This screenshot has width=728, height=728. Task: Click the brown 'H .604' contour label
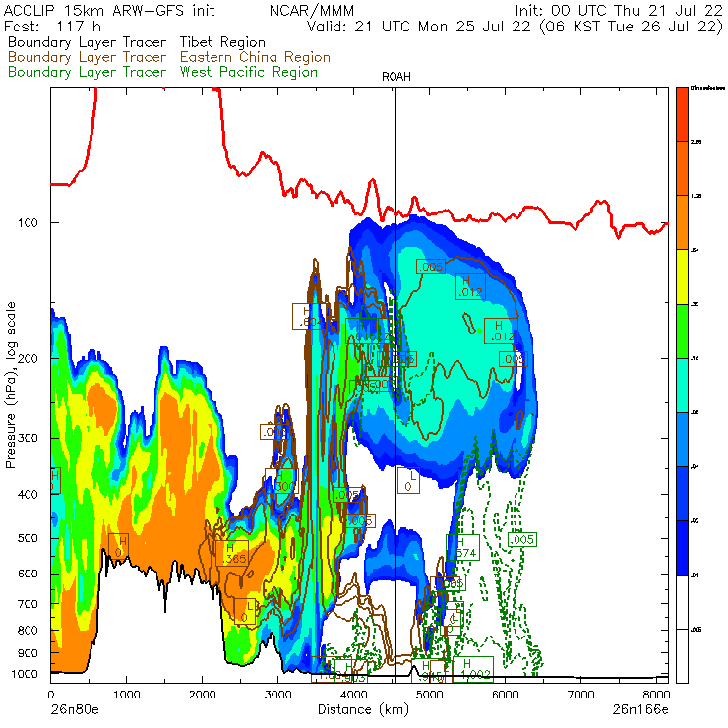[309, 316]
